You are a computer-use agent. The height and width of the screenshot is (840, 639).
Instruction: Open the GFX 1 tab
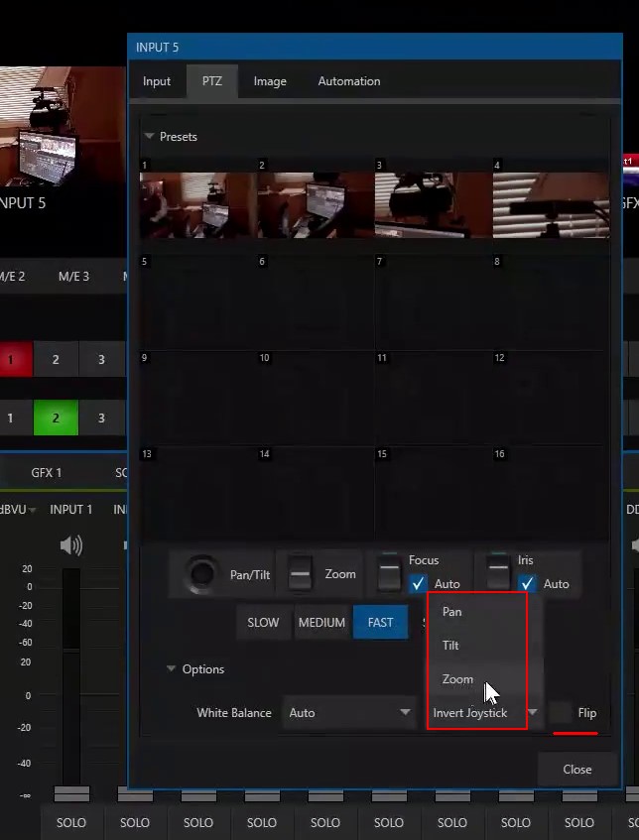click(46, 473)
